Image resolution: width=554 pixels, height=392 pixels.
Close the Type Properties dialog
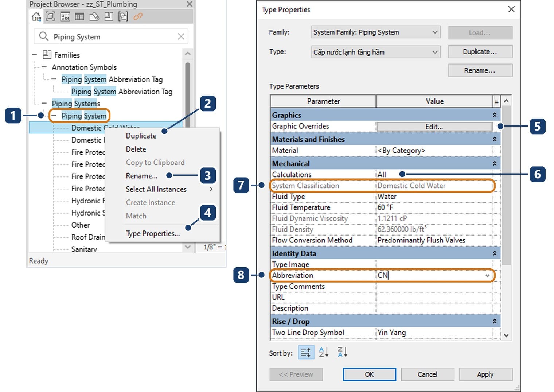511,9
